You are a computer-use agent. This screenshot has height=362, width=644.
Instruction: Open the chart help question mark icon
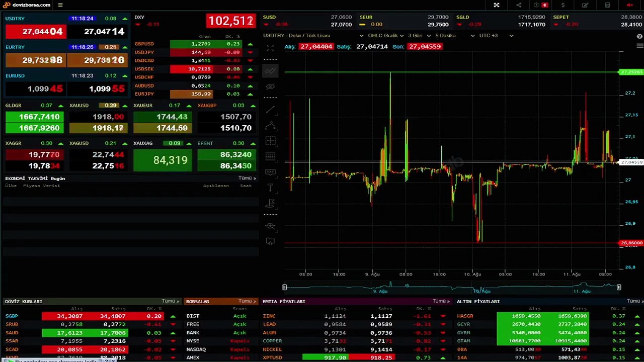[639, 36]
